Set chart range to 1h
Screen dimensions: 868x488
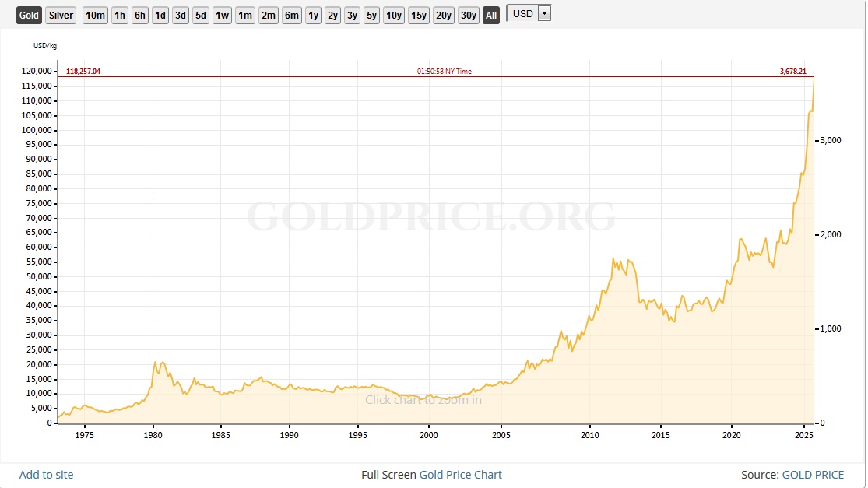[120, 16]
